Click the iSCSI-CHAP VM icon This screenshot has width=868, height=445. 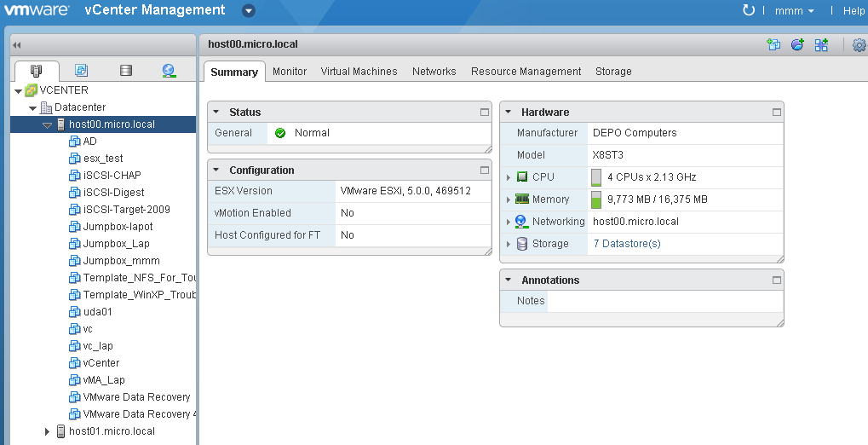75,175
